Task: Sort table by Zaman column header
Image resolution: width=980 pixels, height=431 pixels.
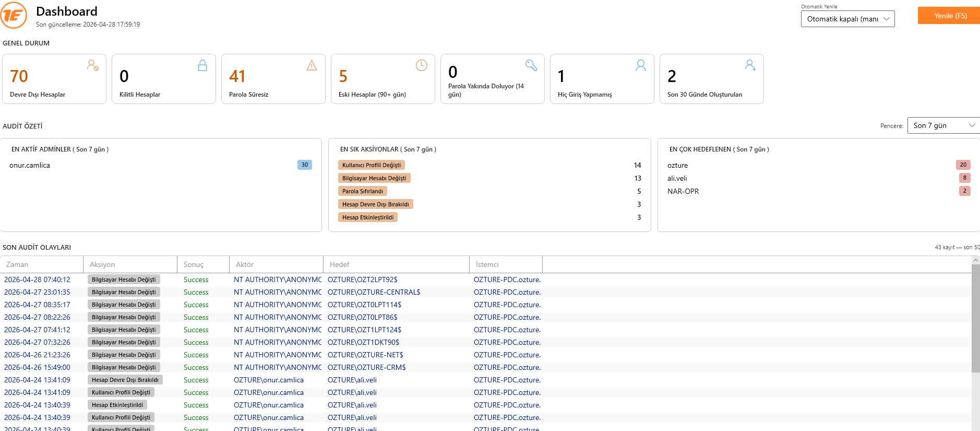Action: coord(42,264)
